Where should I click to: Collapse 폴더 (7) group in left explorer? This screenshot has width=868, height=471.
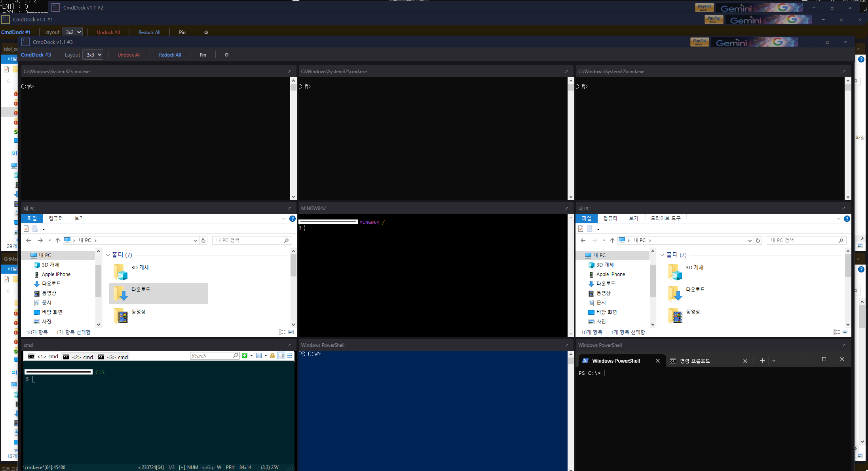coord(108,255)
